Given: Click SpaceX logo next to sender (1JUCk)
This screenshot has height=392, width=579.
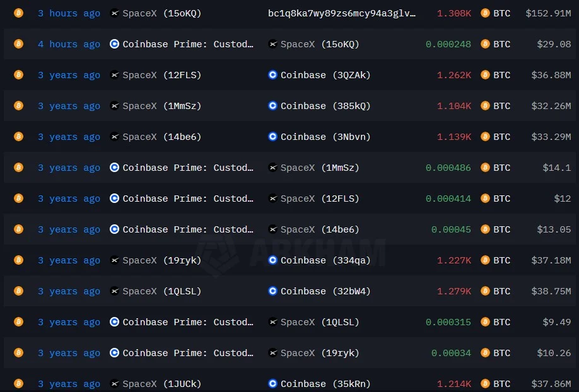Looking at the screenshot, I should click(x=115, y=384).
